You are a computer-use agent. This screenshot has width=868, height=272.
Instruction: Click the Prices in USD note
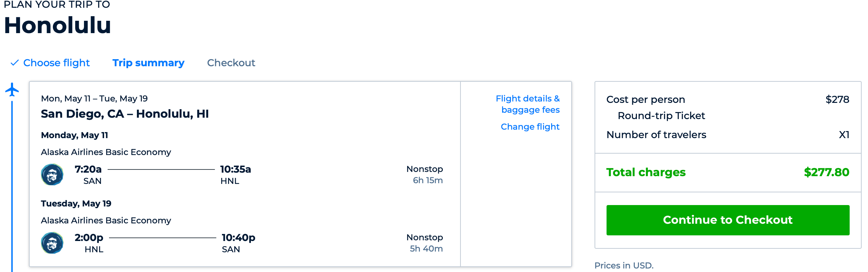(x=624, y=265)
